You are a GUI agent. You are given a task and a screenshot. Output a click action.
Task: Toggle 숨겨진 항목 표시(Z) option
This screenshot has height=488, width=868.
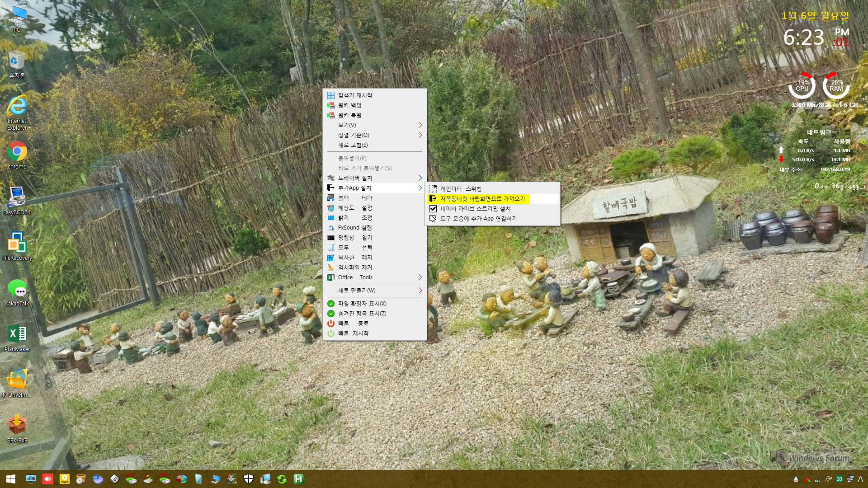click(374, 314)
